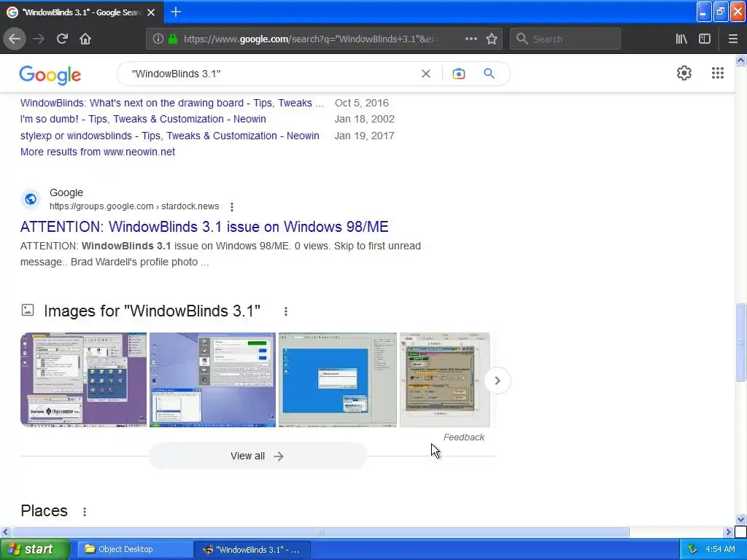Click the vertical scrollbar thumb
The image size is (747, 560).
click(740, 341)
